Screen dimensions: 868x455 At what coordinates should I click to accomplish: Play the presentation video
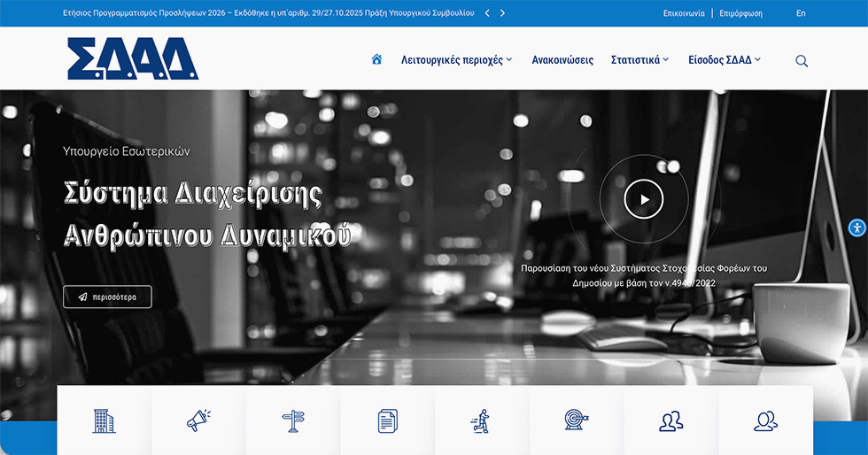[x=643, y=199]
